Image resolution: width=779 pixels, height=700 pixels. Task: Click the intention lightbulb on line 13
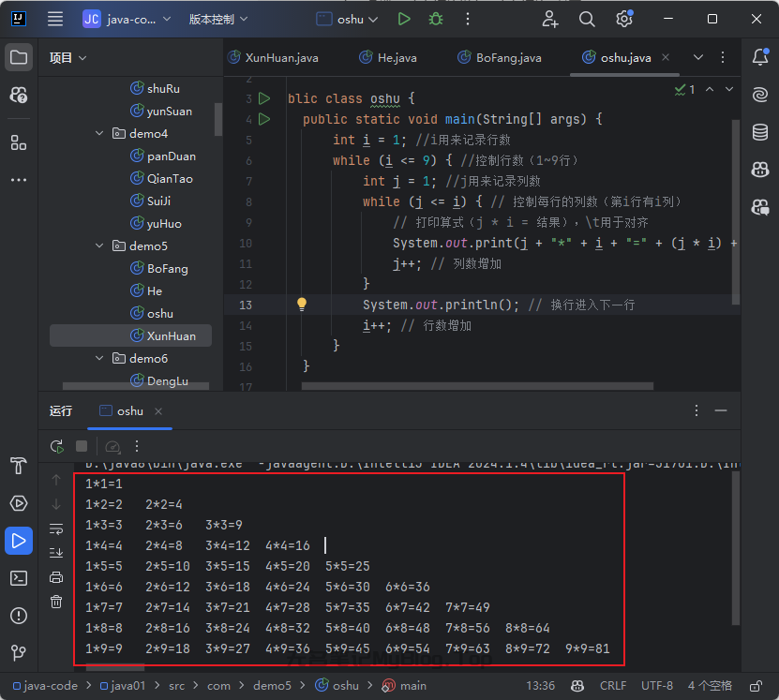302,305
